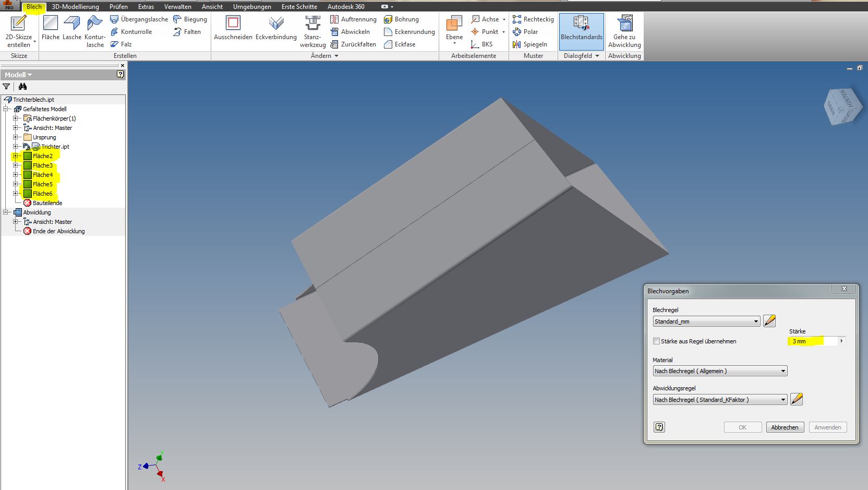Click the filter icon in Modell browser
The width and height of the screenshot is (868, 490).
[6, 87]
